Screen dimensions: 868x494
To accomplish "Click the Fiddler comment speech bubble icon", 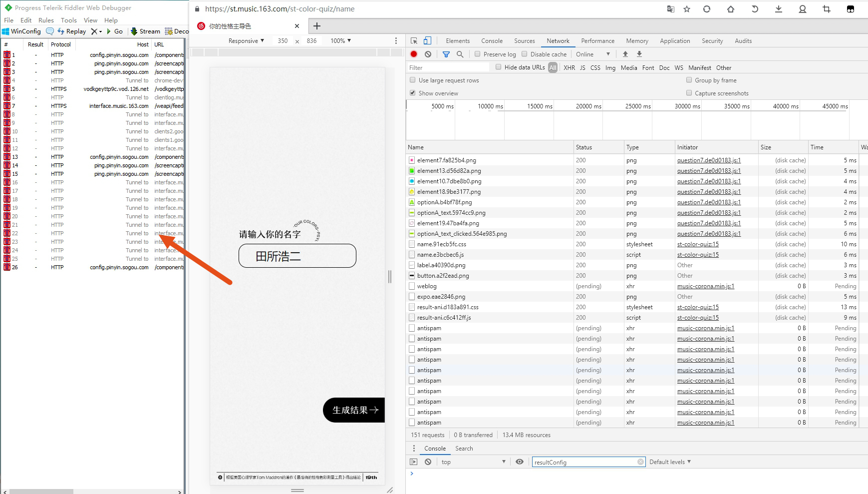I will pos(50,31).
